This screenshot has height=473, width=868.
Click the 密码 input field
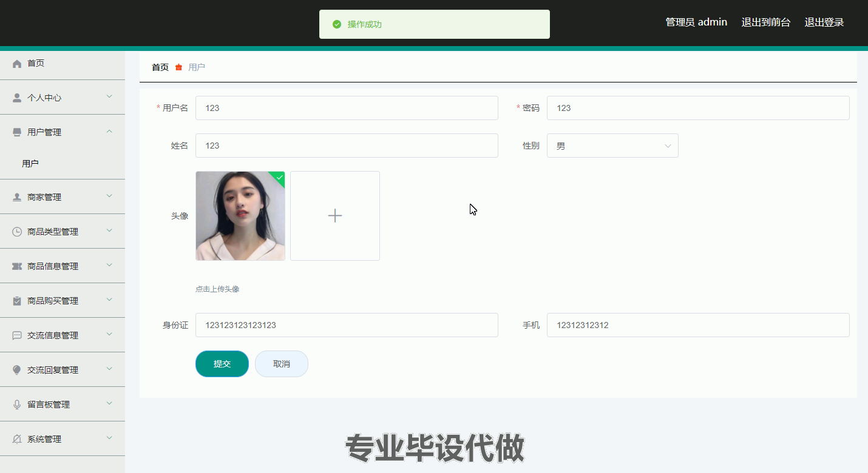point(698,108)
